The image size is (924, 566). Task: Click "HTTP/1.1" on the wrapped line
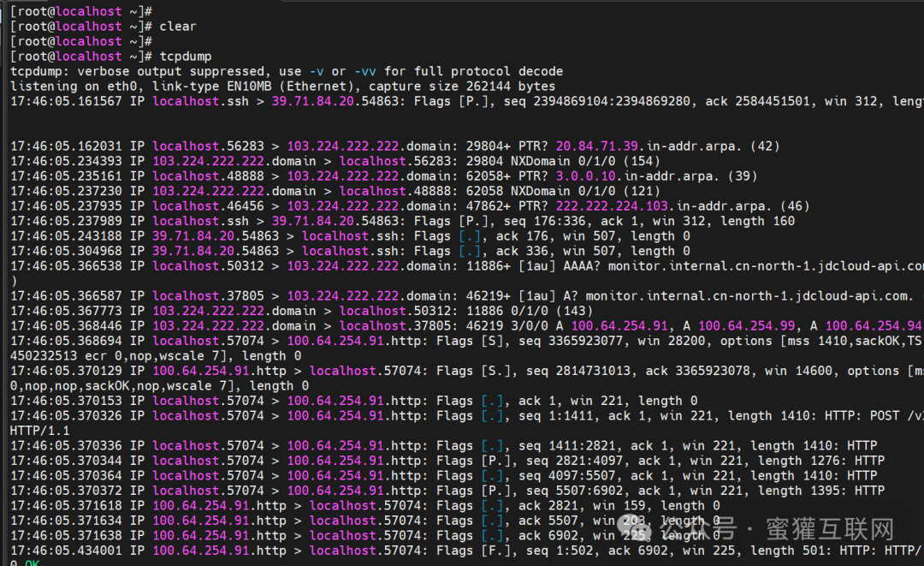coord(39,431)
